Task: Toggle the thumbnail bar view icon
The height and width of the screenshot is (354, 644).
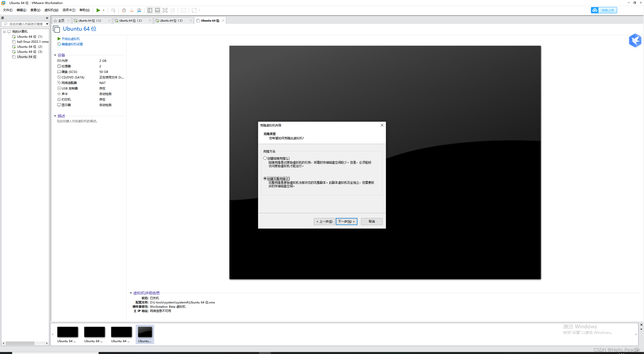Action: [157, 10]
